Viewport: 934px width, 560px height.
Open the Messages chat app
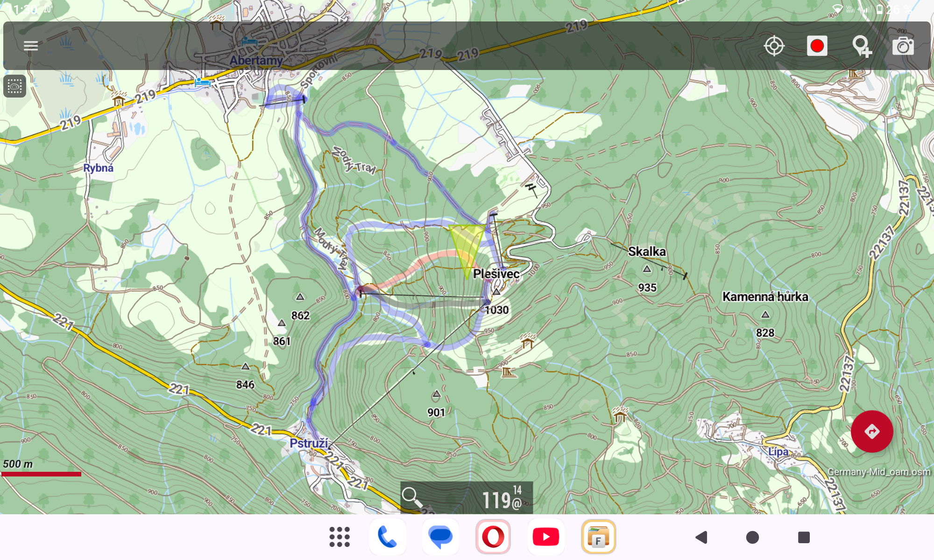pyautogui.click(x=440, y=537)
